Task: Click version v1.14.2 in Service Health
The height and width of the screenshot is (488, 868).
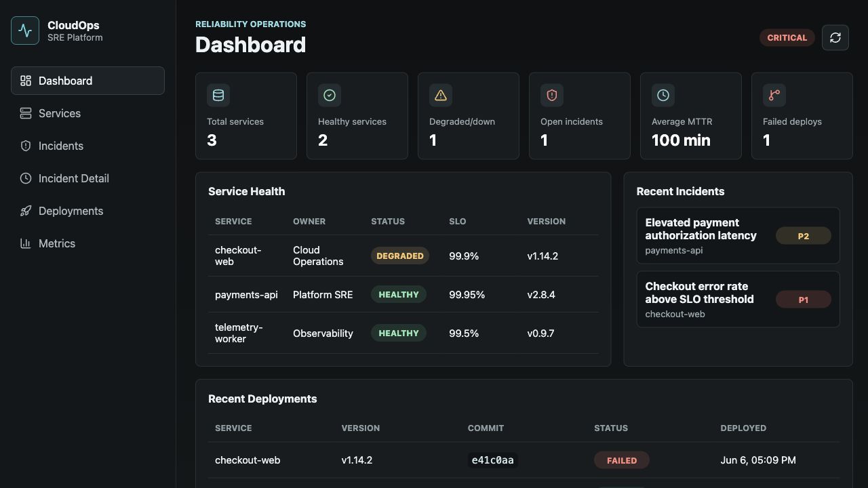Action: pos(542,256)
